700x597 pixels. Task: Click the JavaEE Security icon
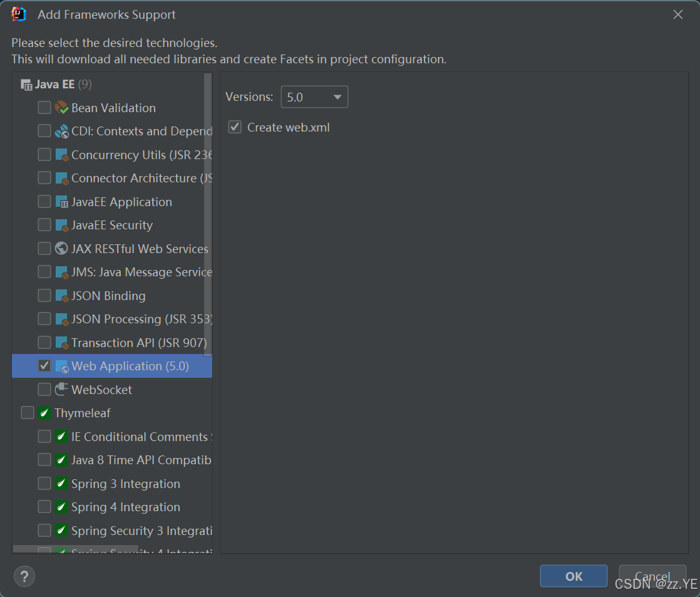point(61,225)
